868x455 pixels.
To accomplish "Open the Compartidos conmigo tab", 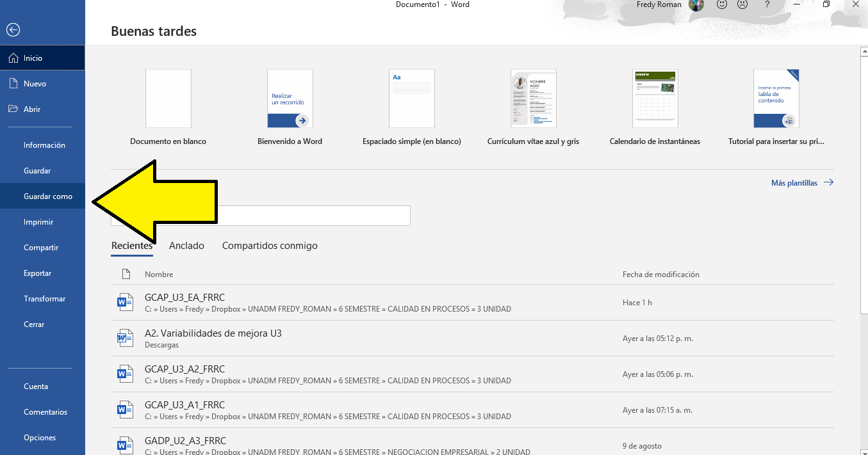I will (x=270, y=246).
